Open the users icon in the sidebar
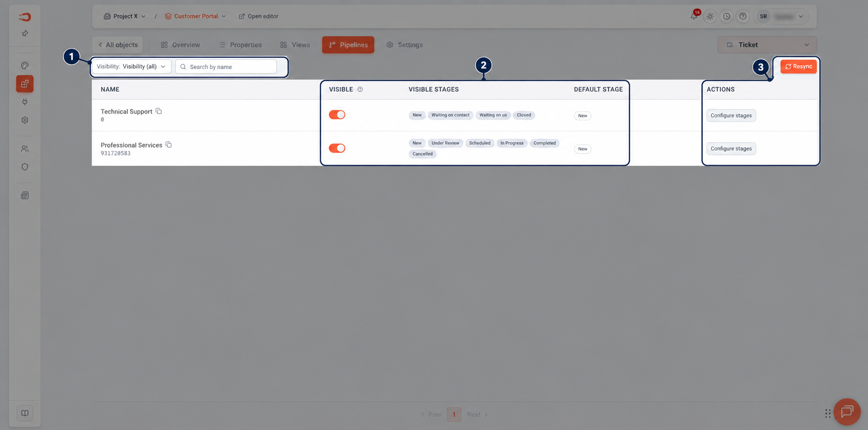Screen dimensions: 868x430 25,149
